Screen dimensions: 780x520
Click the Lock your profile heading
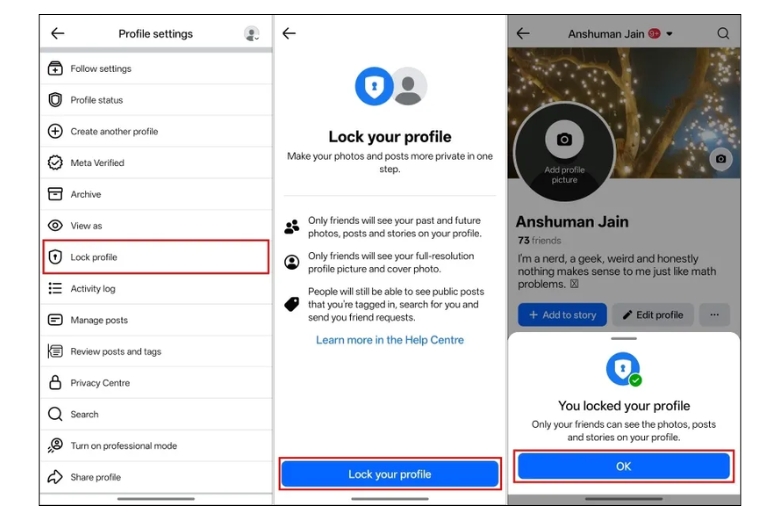coord(390,137)
